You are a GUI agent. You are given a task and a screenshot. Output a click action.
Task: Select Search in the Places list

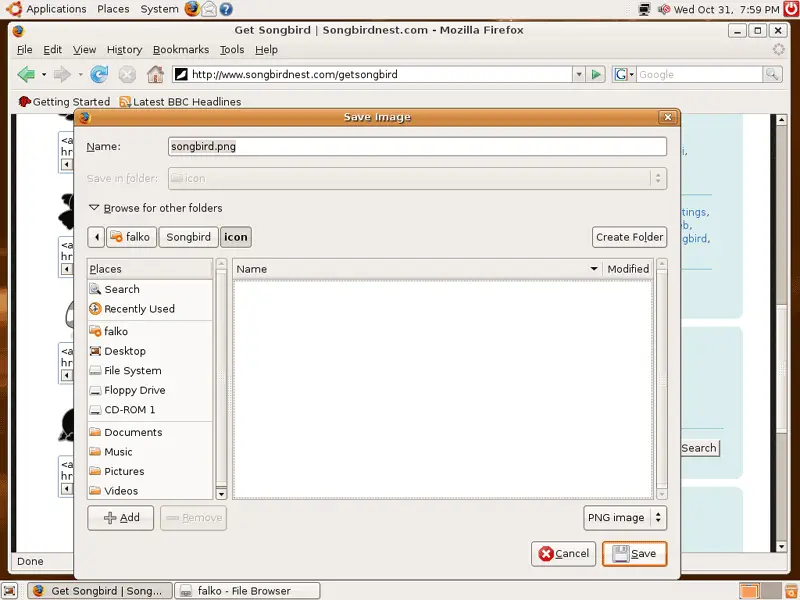point(150,289)
